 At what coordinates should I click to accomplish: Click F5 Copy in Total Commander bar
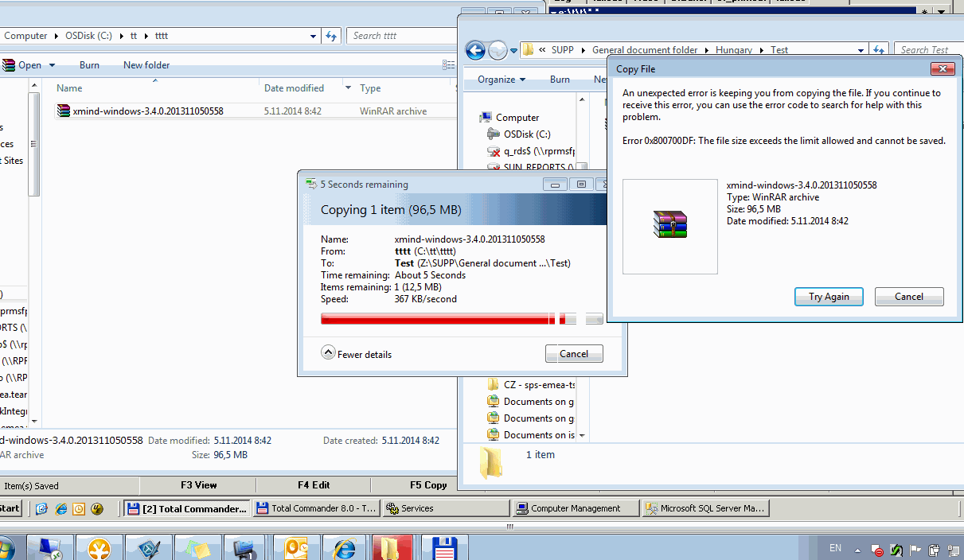pyautogui.click(x=428, y=485)
